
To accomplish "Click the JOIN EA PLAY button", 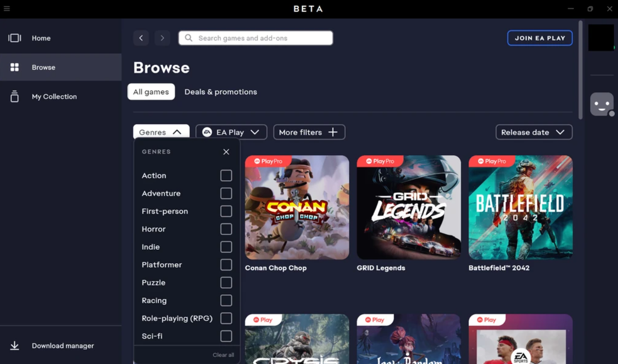I will 540,38.
